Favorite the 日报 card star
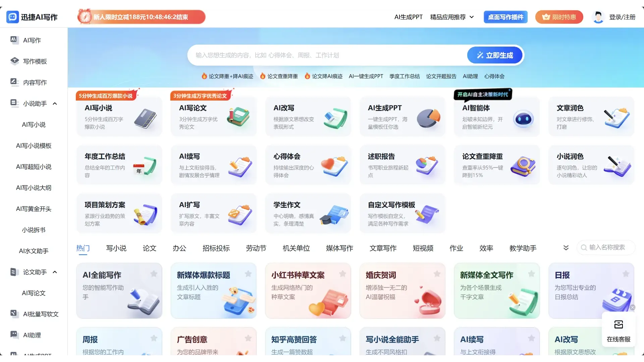 [x=626, y=274]
